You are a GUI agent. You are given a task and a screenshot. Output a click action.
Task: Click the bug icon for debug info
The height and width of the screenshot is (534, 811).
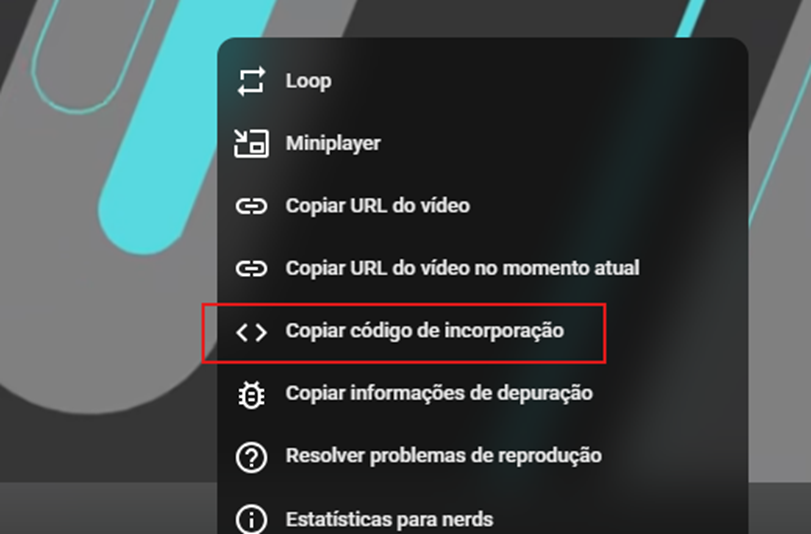point(251,395)
